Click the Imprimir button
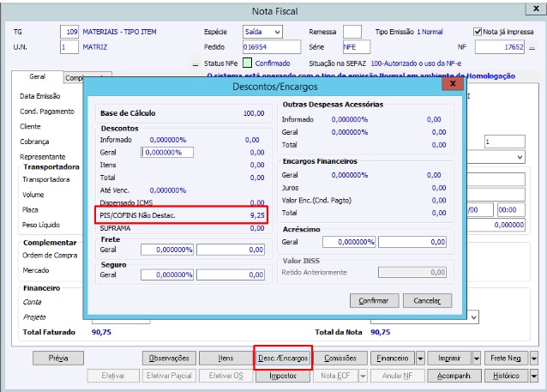 (449, 359)
